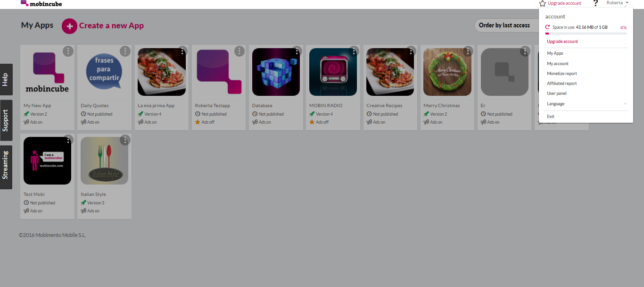Click the refresh icon next to Space in use

click(x=548, y=27)
